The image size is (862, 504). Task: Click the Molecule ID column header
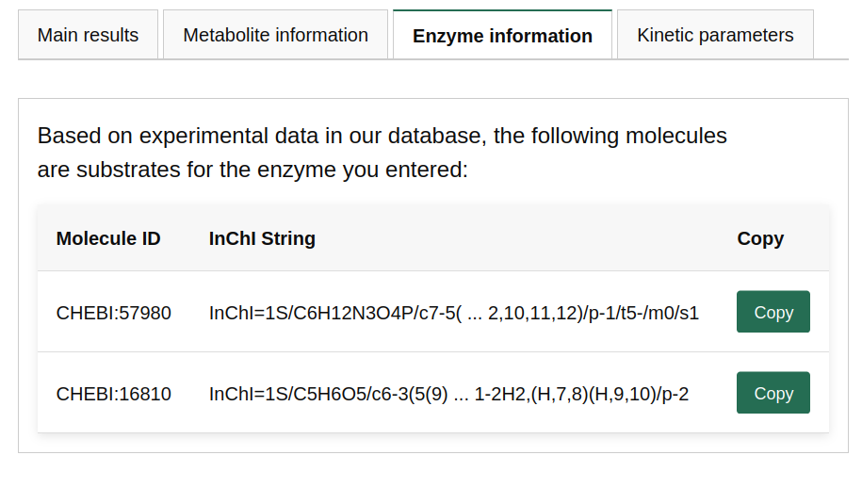pos(108,238)
